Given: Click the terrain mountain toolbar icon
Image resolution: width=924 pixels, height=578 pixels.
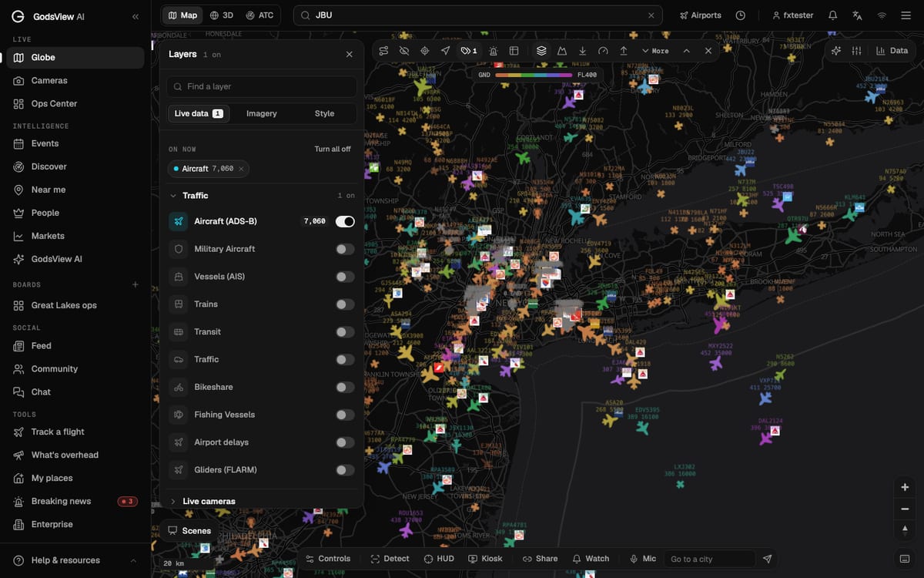Looking at the screenshot, I should (562, 51).
